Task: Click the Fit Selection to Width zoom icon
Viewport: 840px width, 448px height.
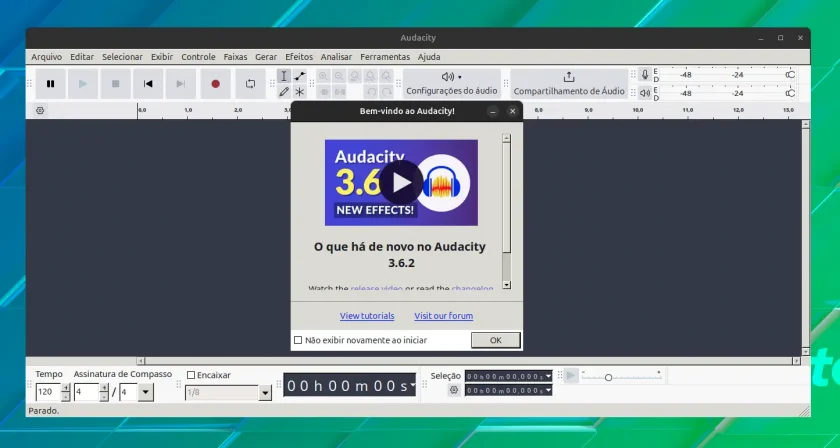Action: (355, 76)
